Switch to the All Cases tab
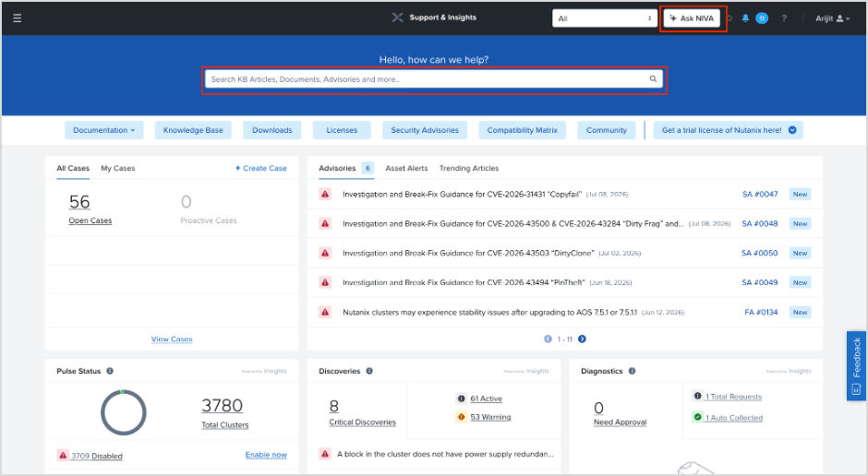Screen dimensions: 868x476 click(x=73, y=168)
